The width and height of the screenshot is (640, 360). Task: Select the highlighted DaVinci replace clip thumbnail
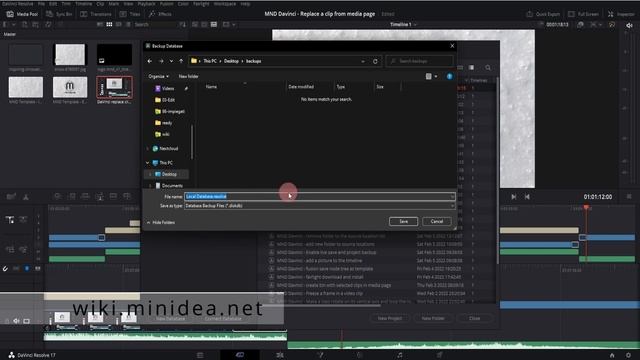(114, 87)
